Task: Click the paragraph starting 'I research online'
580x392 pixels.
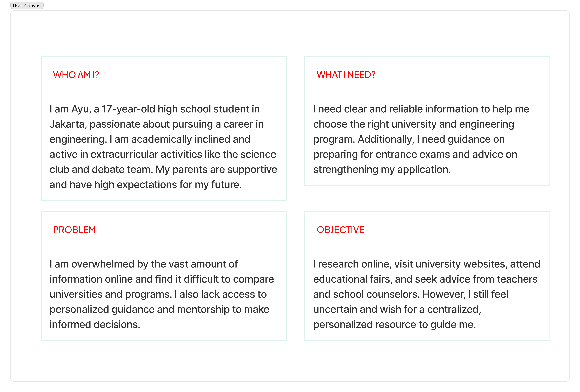Action: tap(427, 294)
